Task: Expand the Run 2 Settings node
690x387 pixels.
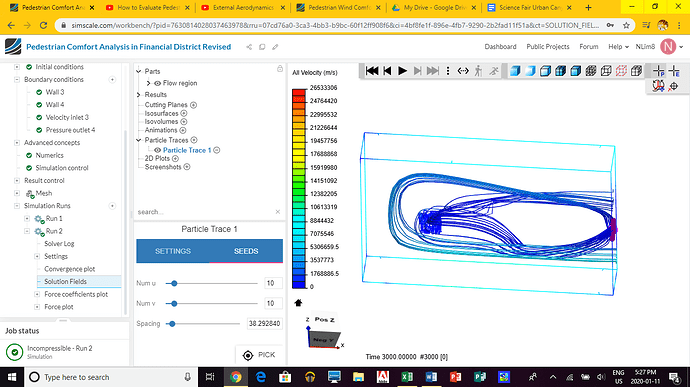Action: [37, 256]
